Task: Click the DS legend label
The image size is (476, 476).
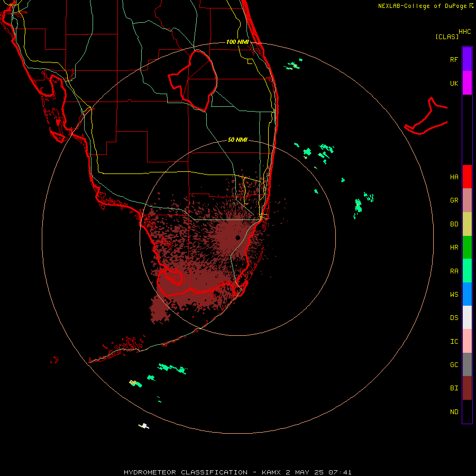Action: 454,318
